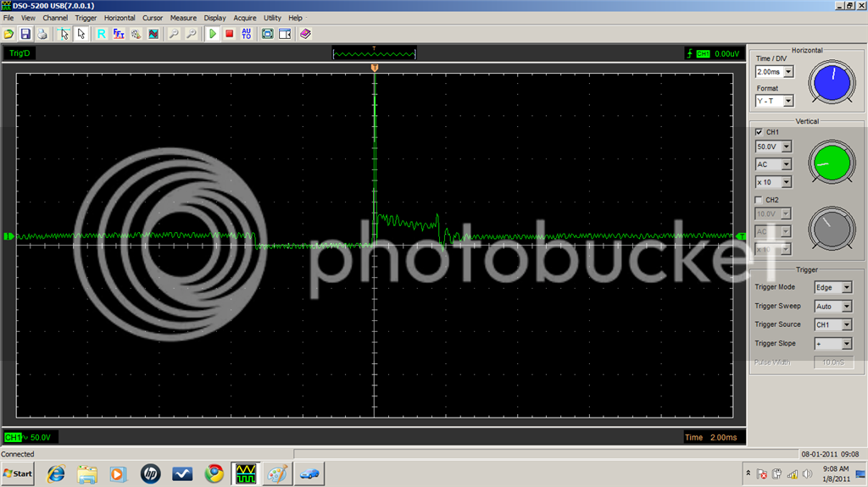
Task: Open the File menu
Action: point(8,18)
